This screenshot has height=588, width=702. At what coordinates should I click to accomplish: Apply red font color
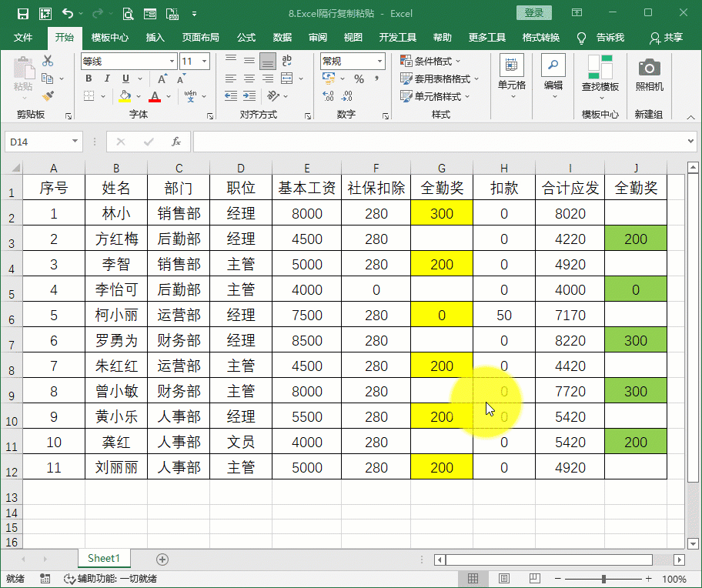click(155, 95)
